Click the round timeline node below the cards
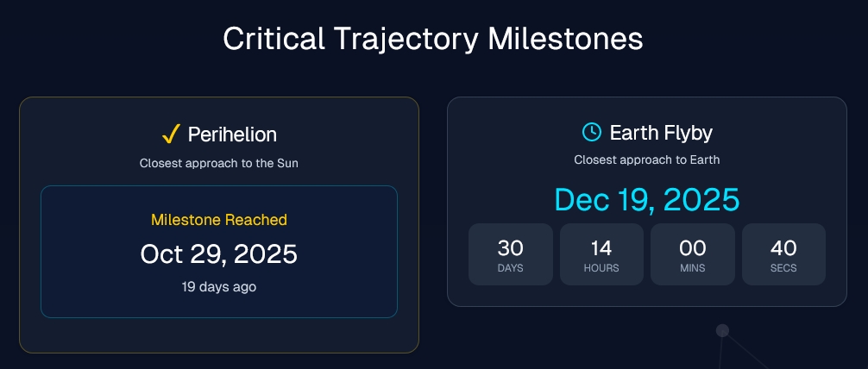 pos(723,330)
